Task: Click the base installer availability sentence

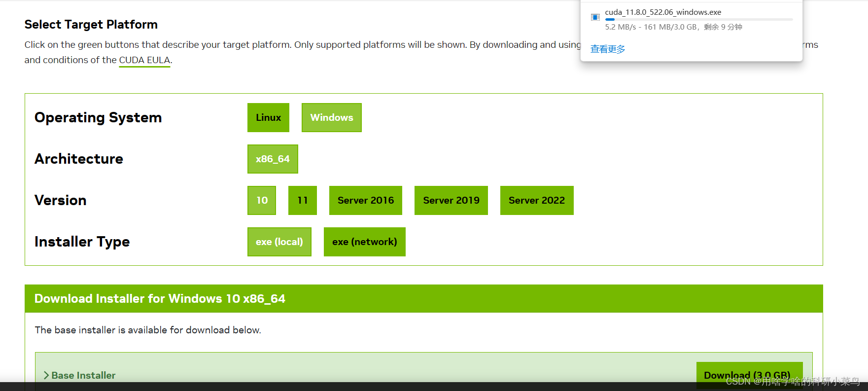Action: coord(148,330)
